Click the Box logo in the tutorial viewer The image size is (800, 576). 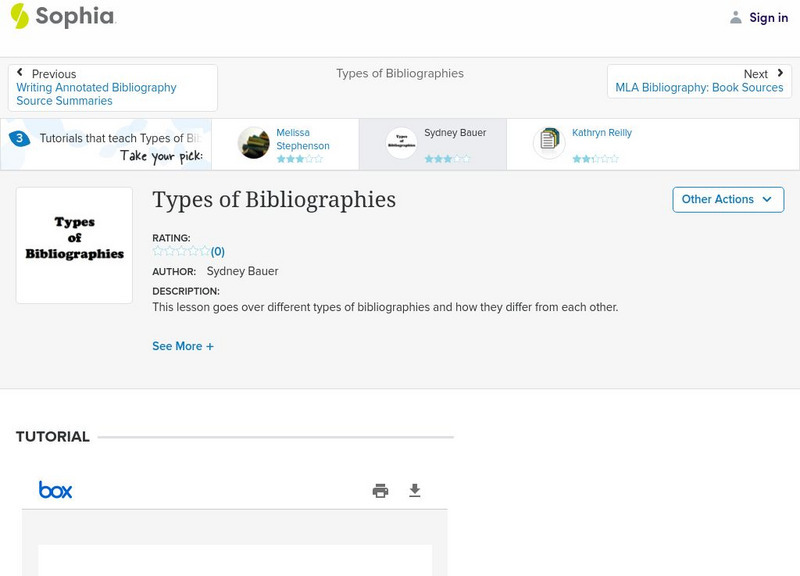(x=55, y=490)
